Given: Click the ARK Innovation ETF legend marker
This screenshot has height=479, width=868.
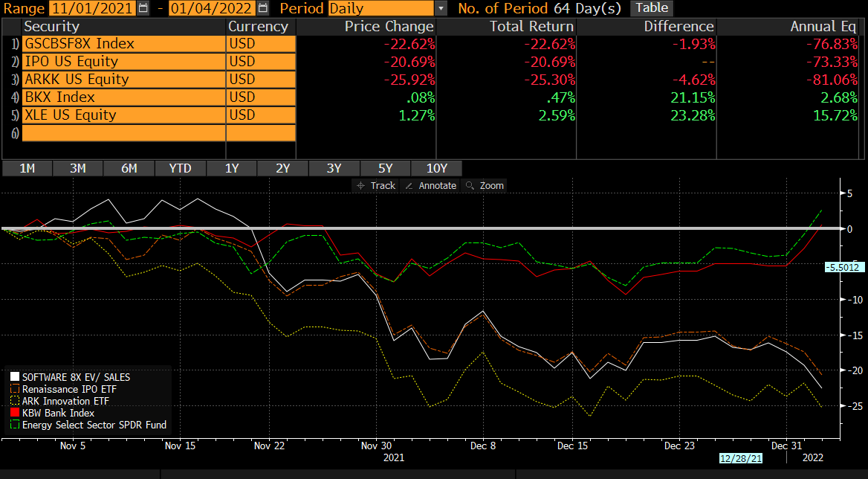Looking at the screenshot, I should (x=14, y=401).
